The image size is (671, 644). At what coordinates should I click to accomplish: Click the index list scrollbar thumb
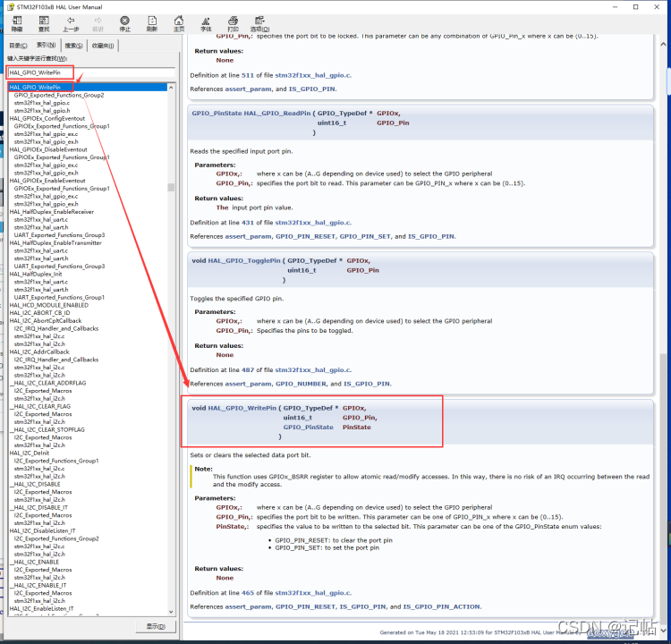click(x=171, y=188)
